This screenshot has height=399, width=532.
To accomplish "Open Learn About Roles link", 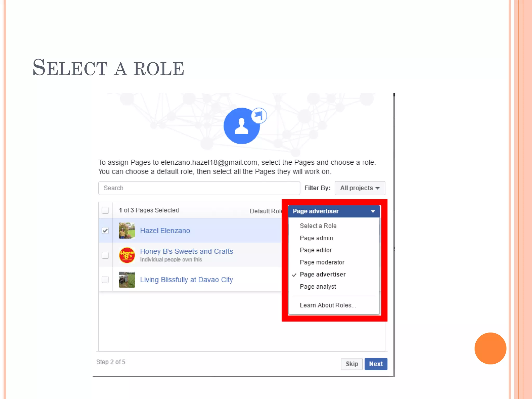I will click(x=328, y=305).
